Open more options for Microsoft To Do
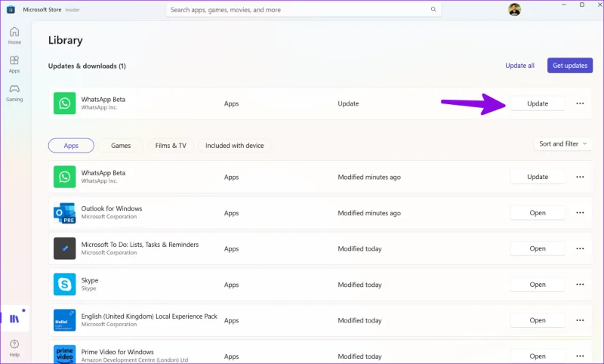604x364 pixels. [x=580, y=248]
